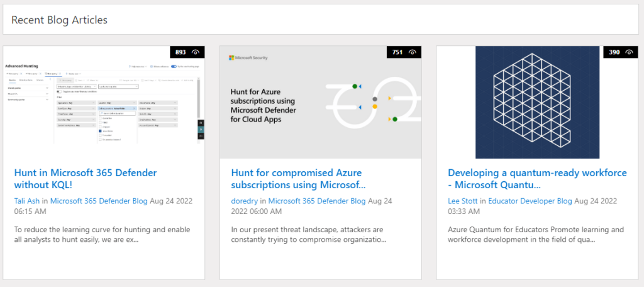Open 'Developing a quantum-ready workforce' article
644x287 pixels.
click(537, 179)
